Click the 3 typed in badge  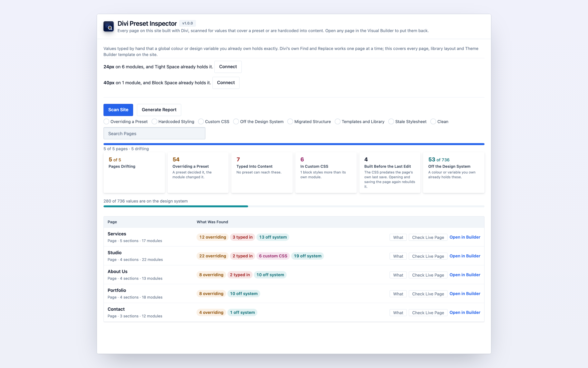pyautogui.click(x=243, y=237)
